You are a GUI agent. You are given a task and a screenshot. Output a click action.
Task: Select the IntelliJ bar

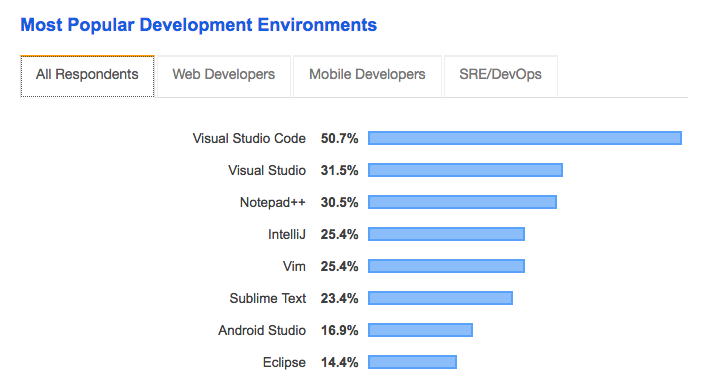click(x=446, y=234)
